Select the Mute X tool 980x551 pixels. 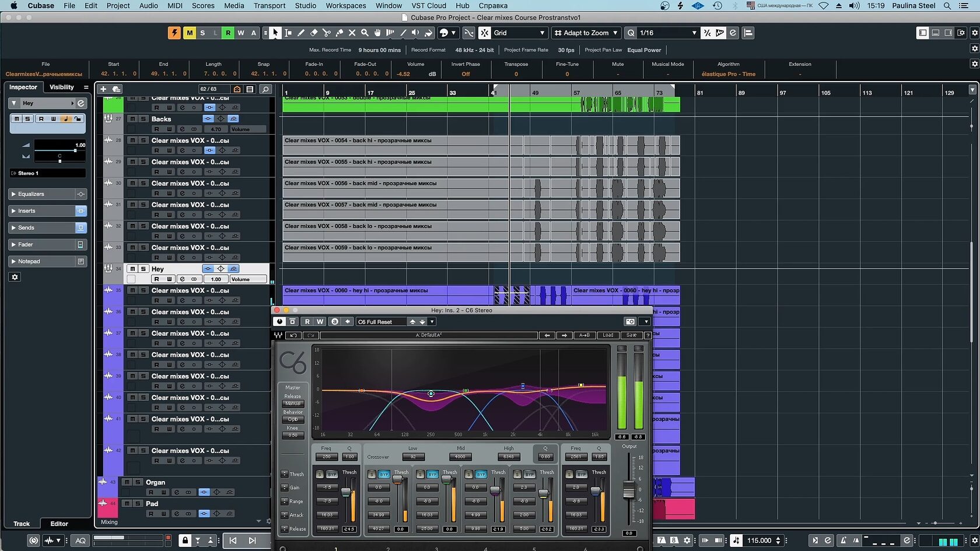[x=352, y=33]
